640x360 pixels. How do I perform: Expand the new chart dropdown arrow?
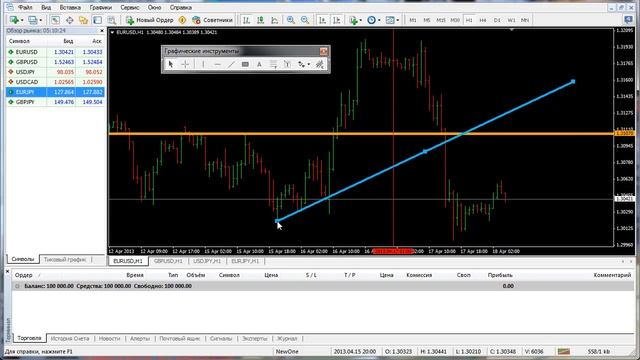tap(22, 20)
